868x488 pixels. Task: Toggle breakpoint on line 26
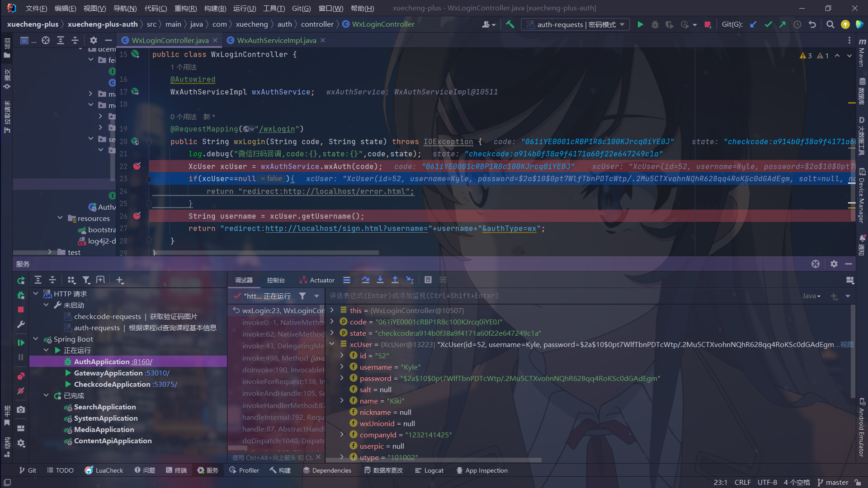(x=137, y=216)
